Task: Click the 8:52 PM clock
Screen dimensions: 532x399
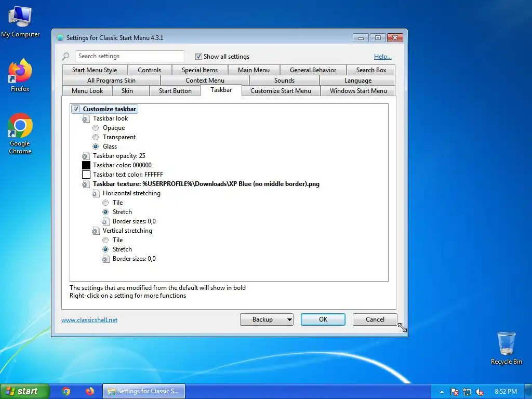Action: pos(506,392)
